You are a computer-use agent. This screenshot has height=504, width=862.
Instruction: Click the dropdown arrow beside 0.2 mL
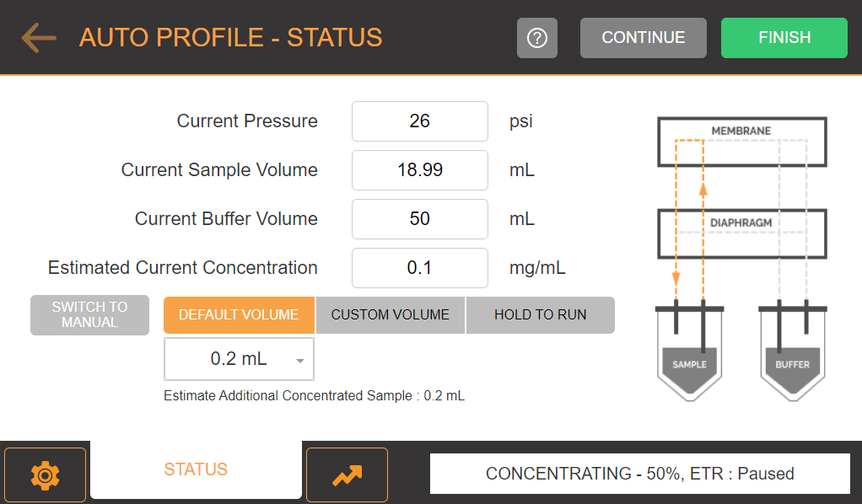pyautogui.click(x=300, y=361)
